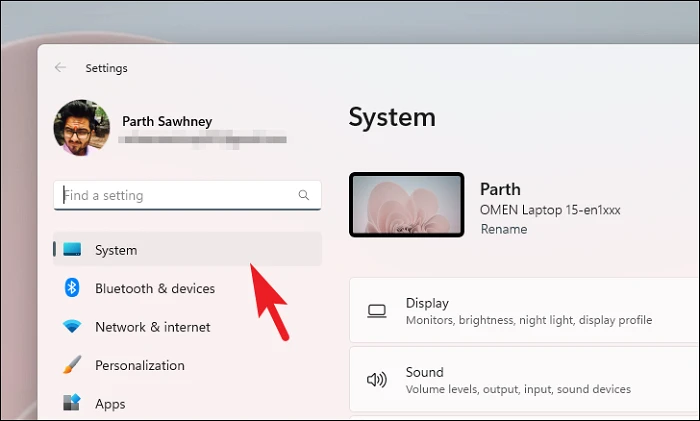Click the magnifier search icon
700x421 pixels.
tap(304, 195)
